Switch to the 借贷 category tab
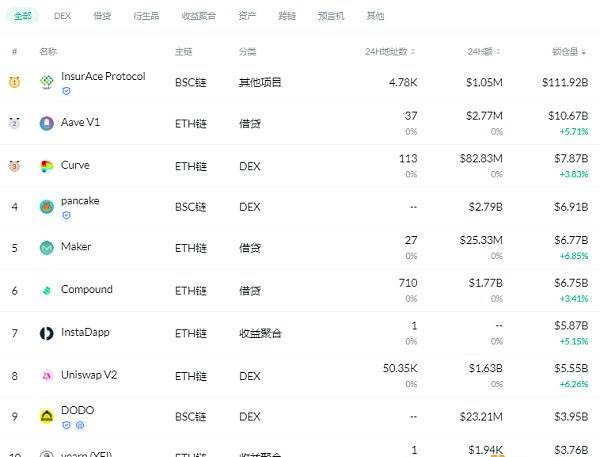Viewport: 600px width, 457px height. (x=102, y=16)
